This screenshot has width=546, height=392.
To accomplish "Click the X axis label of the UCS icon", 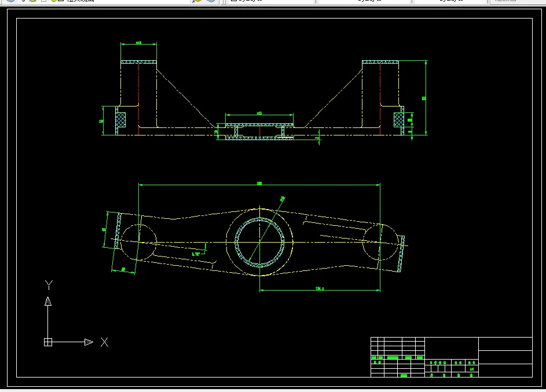I will coord(104,342).
